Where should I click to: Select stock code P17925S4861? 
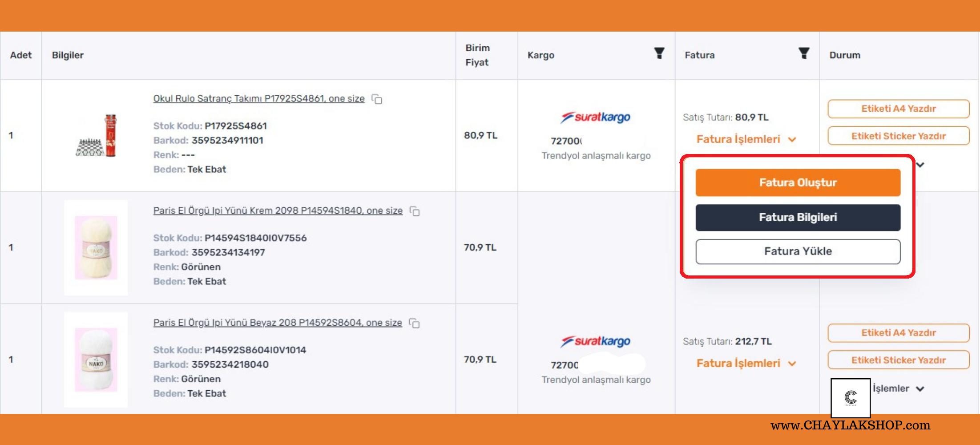coord(236,126)
